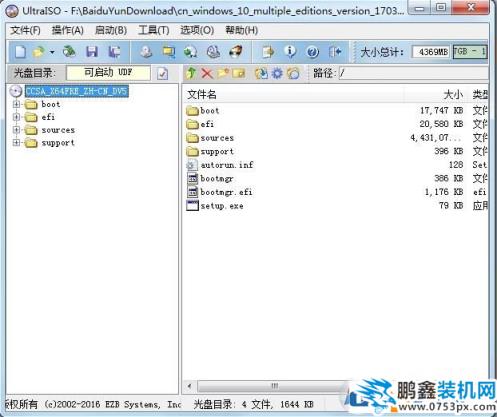The image size is (497, 417).
Task: Click the Save As toolbar icon
Action: 114,52
